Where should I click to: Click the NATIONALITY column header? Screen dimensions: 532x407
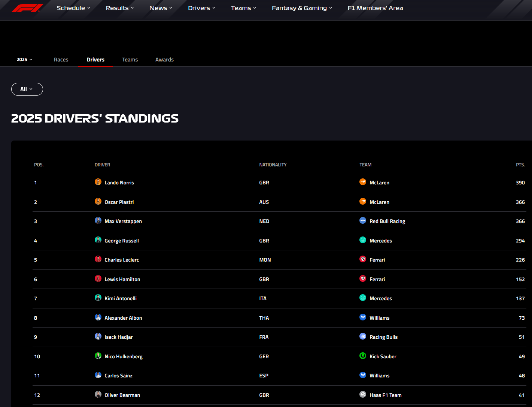point(273,165)
